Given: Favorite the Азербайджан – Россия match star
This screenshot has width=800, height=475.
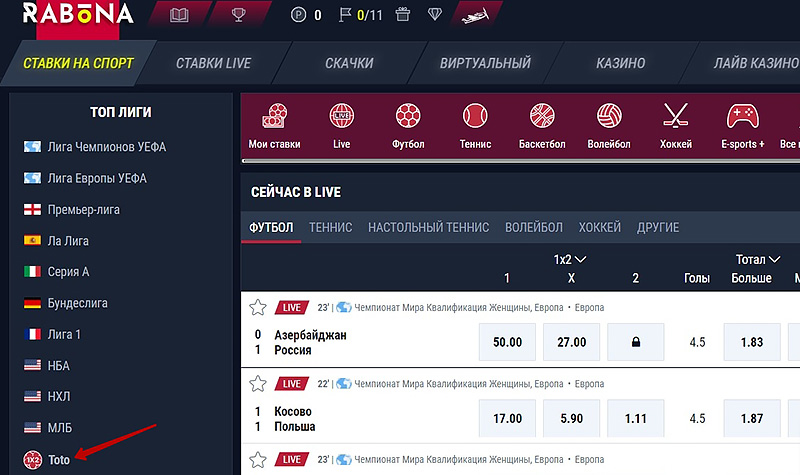Looking at the screenshot, I should coord(258,307).
